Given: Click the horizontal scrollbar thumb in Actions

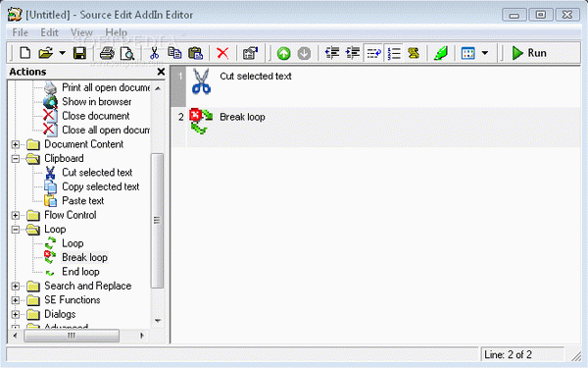Looking at the screenshot, I should pyautogui.click(x=72, y=336).
